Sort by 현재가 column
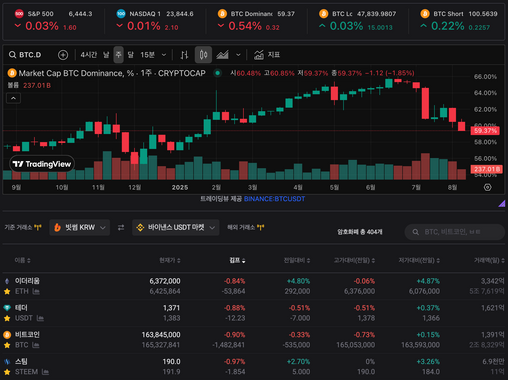The width and height of the screenshot is (508, 380). pos(170,260)
